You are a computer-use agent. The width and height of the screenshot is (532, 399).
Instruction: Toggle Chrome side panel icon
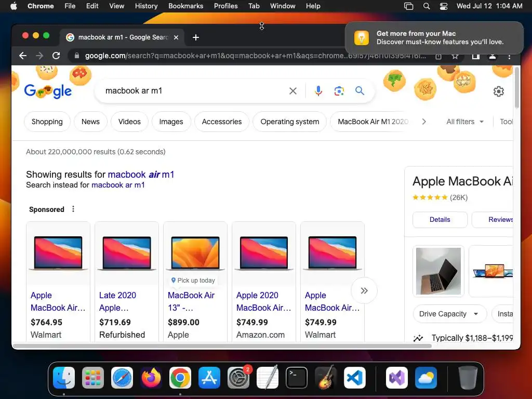pos(476,56)
